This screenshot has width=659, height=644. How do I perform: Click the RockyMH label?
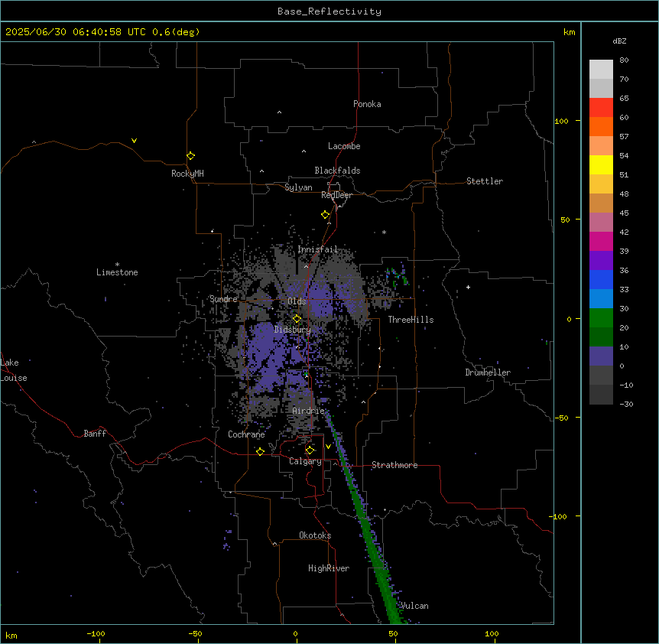[187, 174]
